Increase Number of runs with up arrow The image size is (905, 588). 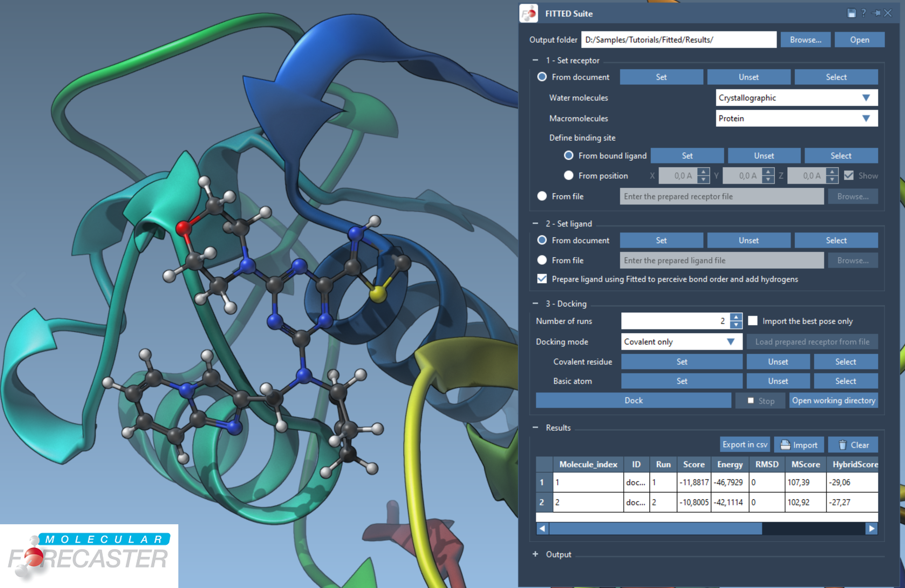tap(736, 317)
